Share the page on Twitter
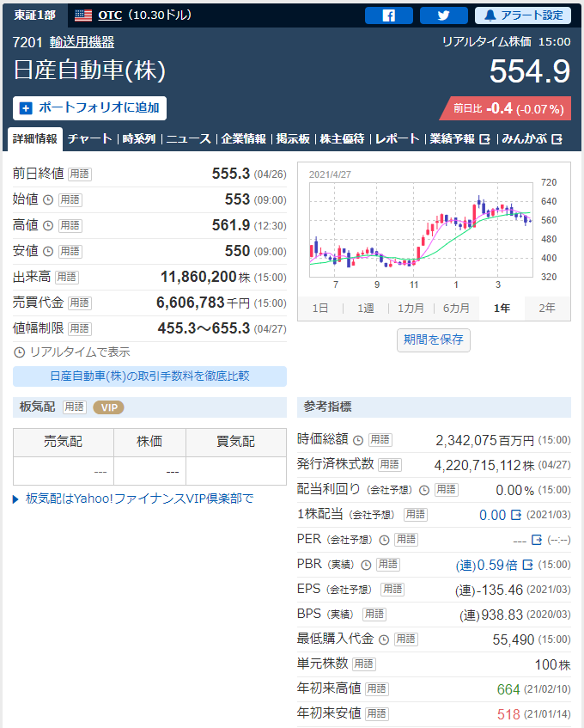The width and height of the screenshot is (584, 728). pyautogui.click(x=443, y=15)
